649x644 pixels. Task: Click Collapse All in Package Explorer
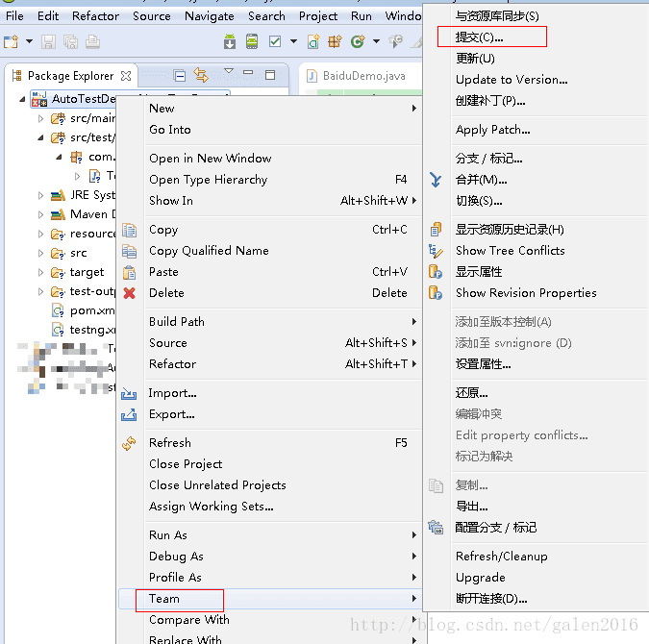point(180,76)
